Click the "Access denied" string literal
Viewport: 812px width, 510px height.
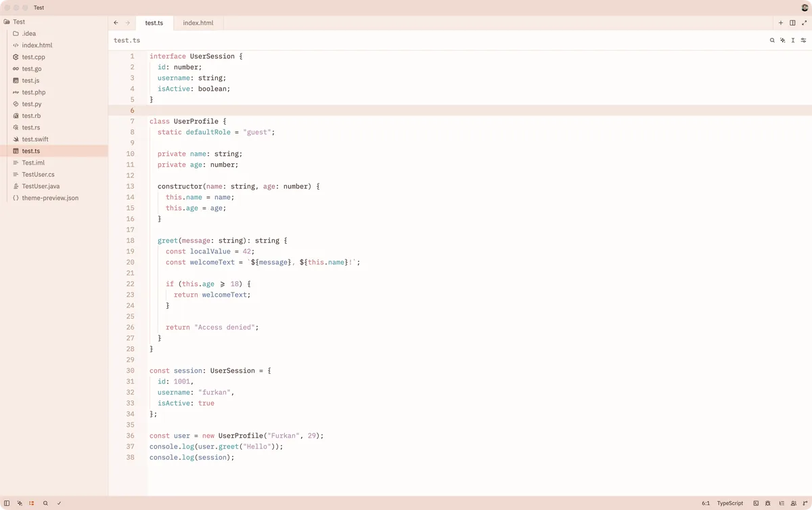[x=225, y=327]
